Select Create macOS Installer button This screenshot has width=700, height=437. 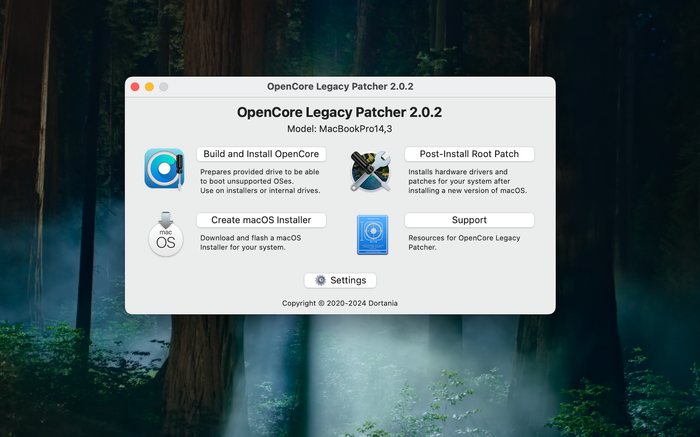(261, 220)
